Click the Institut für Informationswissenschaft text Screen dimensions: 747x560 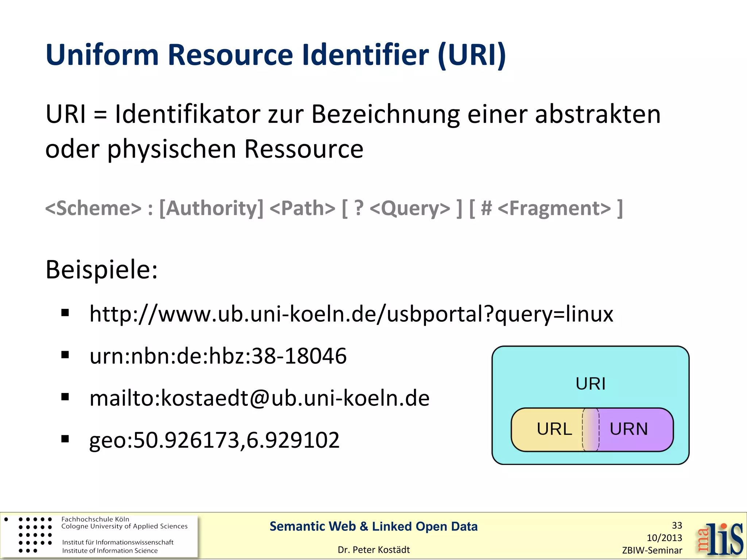118,542
